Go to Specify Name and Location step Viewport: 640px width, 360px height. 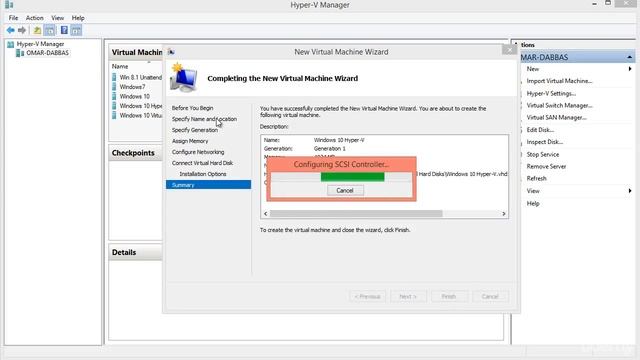pyautogui.click(x=204, y=119)
